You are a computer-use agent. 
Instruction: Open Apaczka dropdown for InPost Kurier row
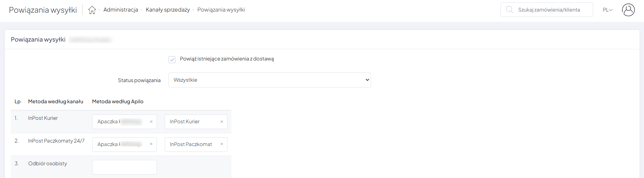120,122
